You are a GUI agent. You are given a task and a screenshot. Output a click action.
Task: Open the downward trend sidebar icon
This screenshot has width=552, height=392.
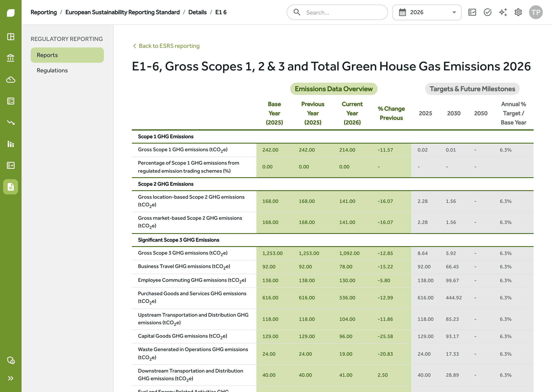11,123
